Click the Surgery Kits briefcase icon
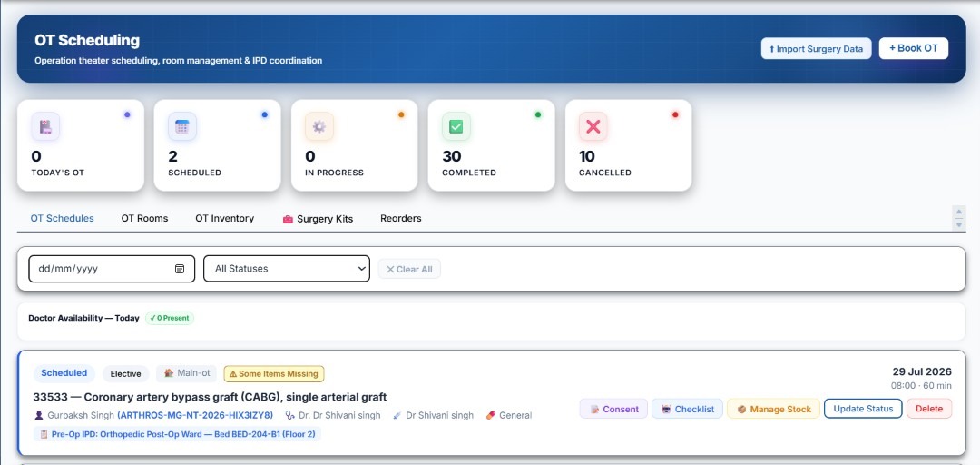 (288, 219)
